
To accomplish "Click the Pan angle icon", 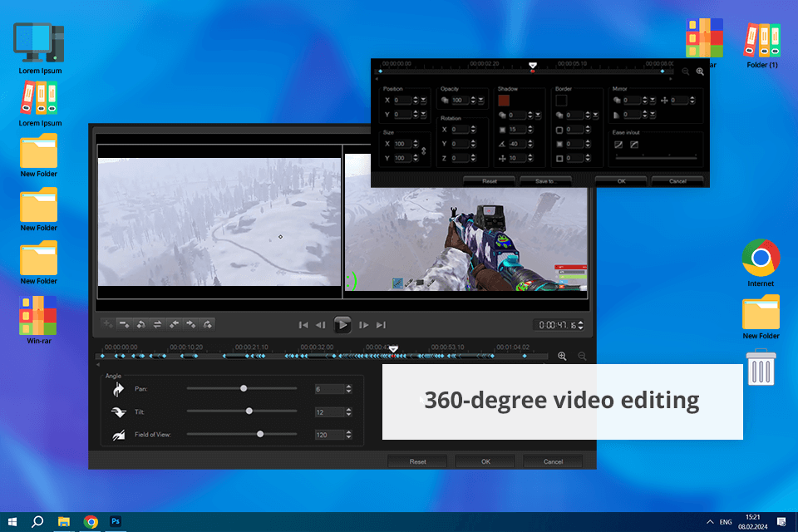I will coord(119,390).
